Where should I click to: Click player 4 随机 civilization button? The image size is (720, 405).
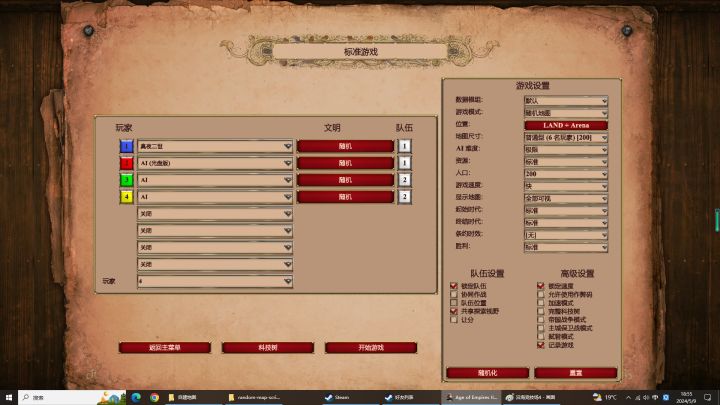[x=345, y=197]
